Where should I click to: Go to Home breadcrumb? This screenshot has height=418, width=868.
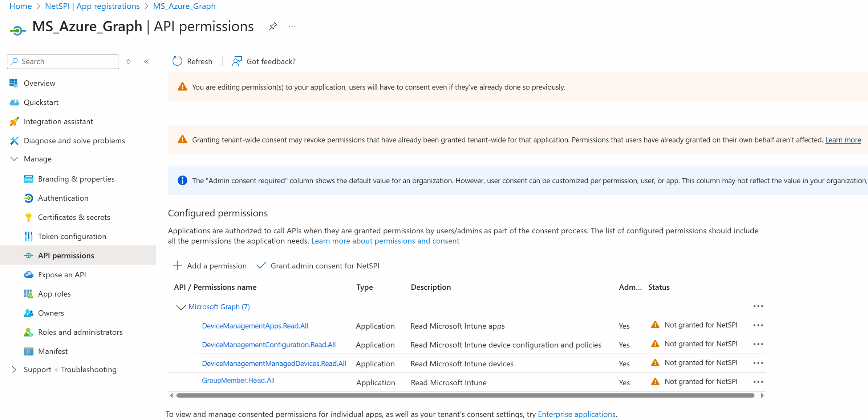[20, 6]
